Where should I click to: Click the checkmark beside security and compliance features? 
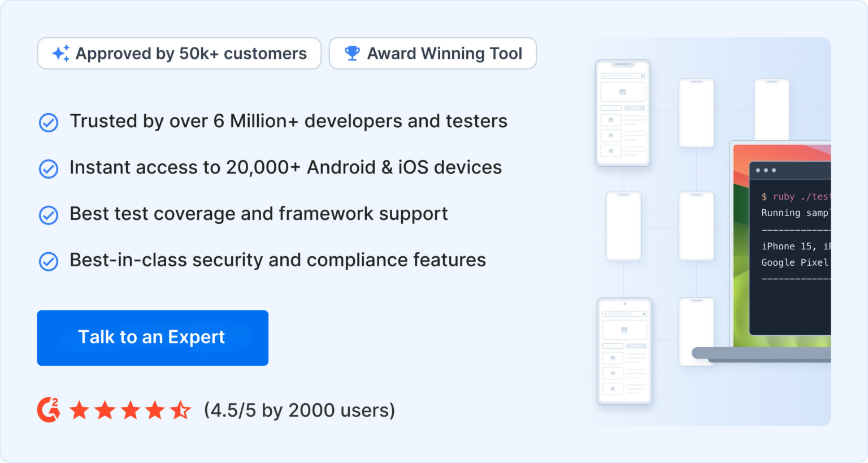(x=49, y=261)
